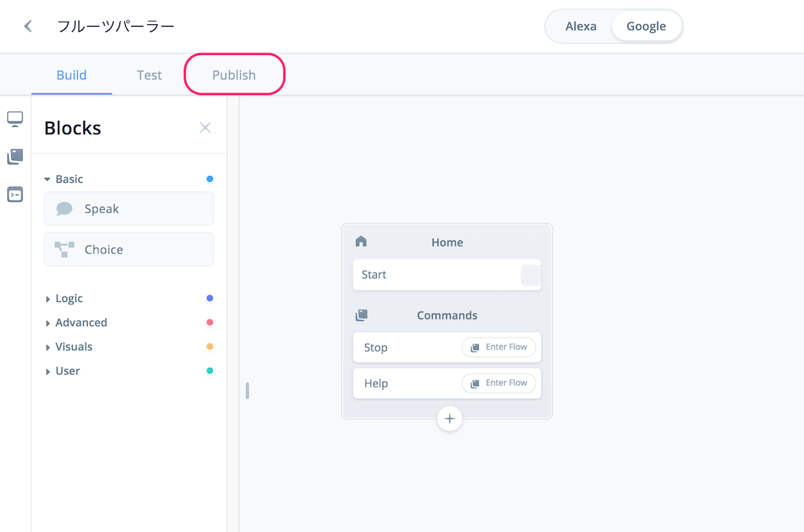
Task: Click the Commands stacked icon on canvas
Action: tap(361, 315)
